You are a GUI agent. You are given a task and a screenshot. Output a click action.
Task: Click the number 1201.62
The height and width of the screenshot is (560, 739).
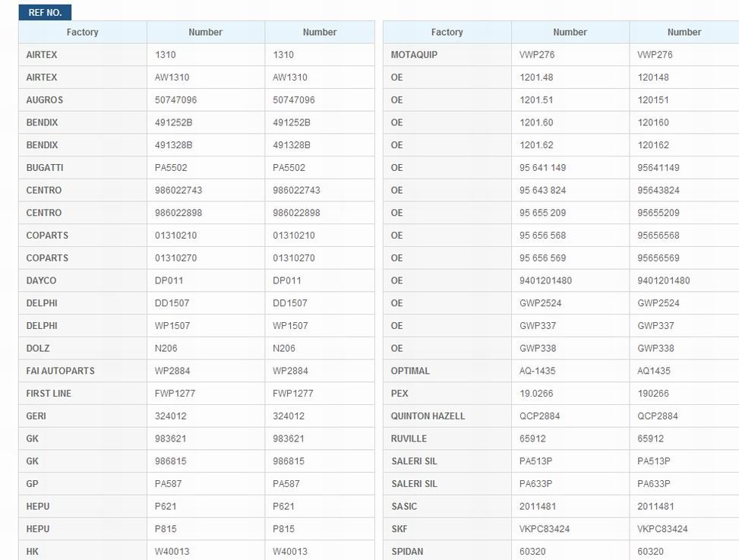tap(536, 145)
